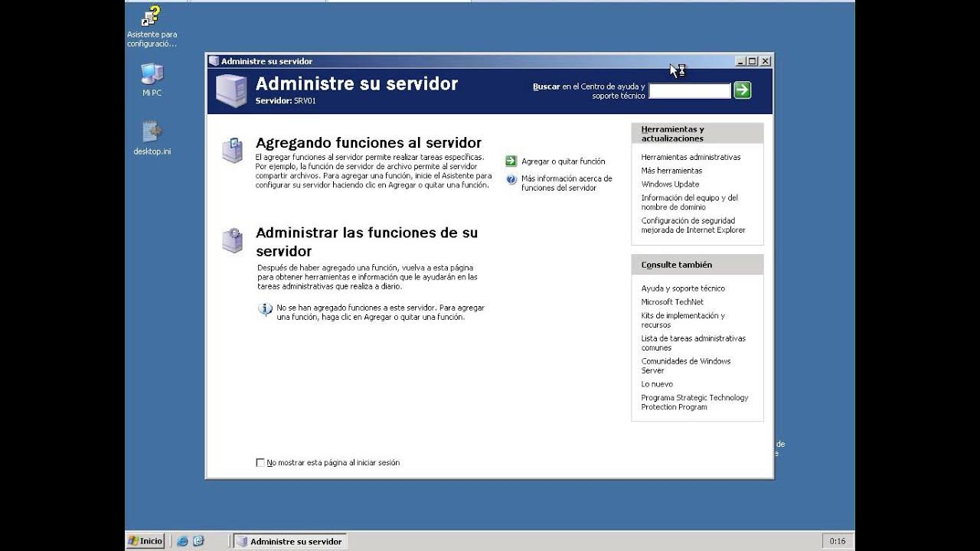Screen dimensions: 980x551
Task: Click the large server icon in the header
Action: [230, 90]
